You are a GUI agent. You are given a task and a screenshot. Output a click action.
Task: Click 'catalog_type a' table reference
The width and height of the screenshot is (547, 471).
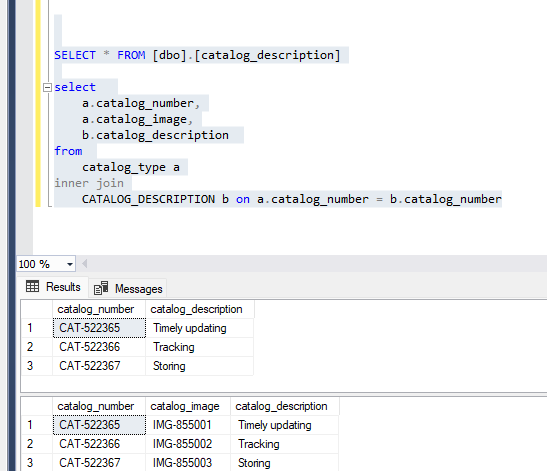(131, 167)
